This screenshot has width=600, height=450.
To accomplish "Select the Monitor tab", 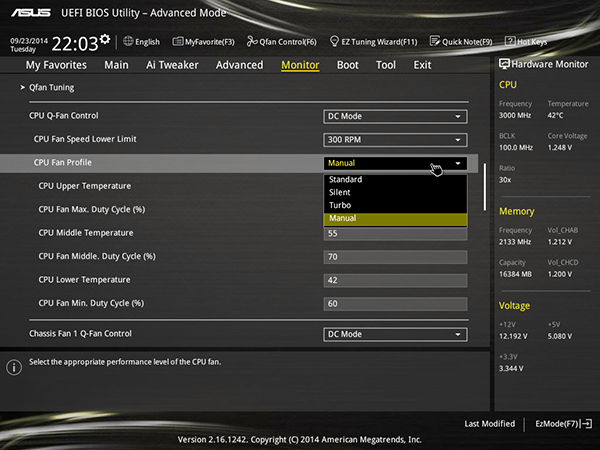I will coord(300,65).
